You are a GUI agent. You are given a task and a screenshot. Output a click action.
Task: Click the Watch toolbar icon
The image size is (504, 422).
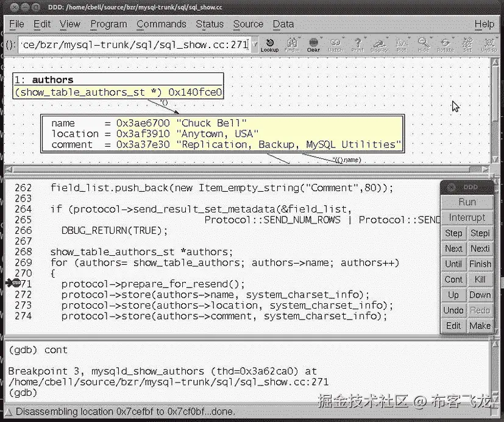(x=335, y=44)
